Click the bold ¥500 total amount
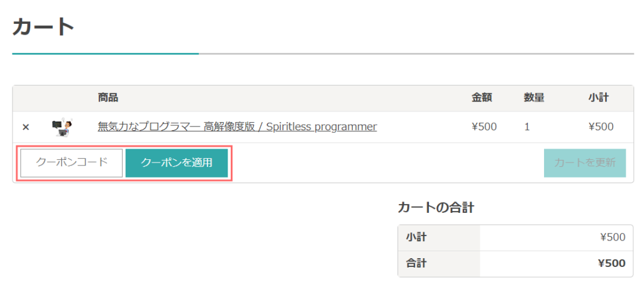Screen dimensions: 644x289 click(x=612, y=263)
